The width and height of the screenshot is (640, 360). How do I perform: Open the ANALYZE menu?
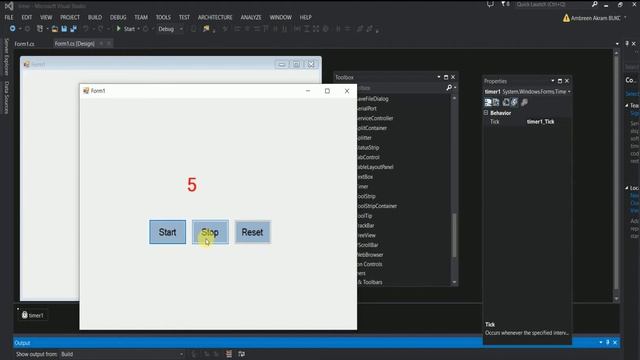coord(251,17)
